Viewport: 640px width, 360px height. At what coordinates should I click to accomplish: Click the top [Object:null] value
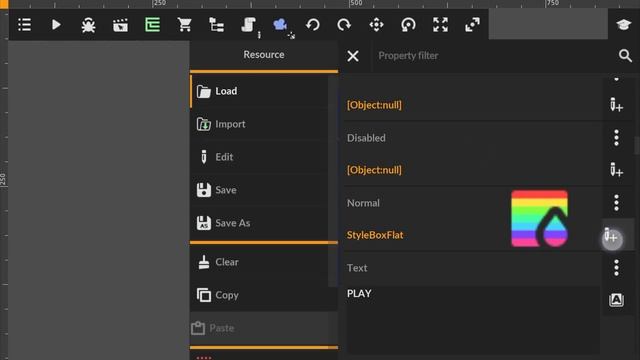point(374,105)
